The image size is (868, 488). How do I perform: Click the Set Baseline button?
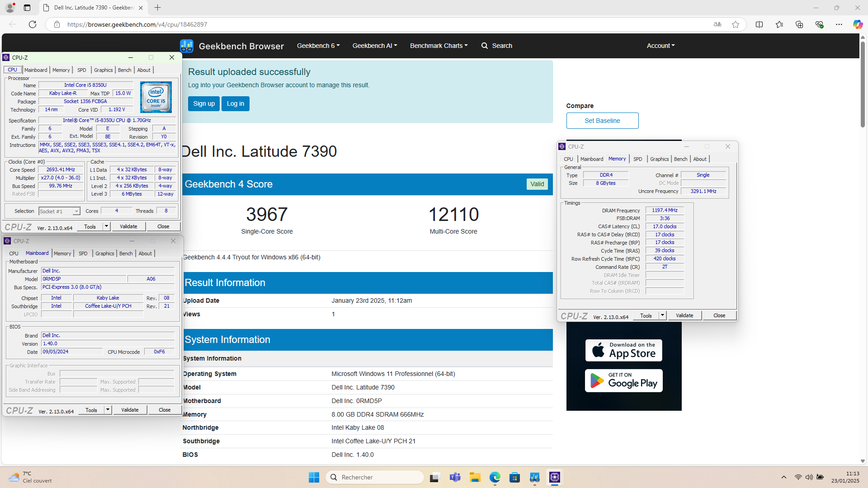(x=602, y=121)
